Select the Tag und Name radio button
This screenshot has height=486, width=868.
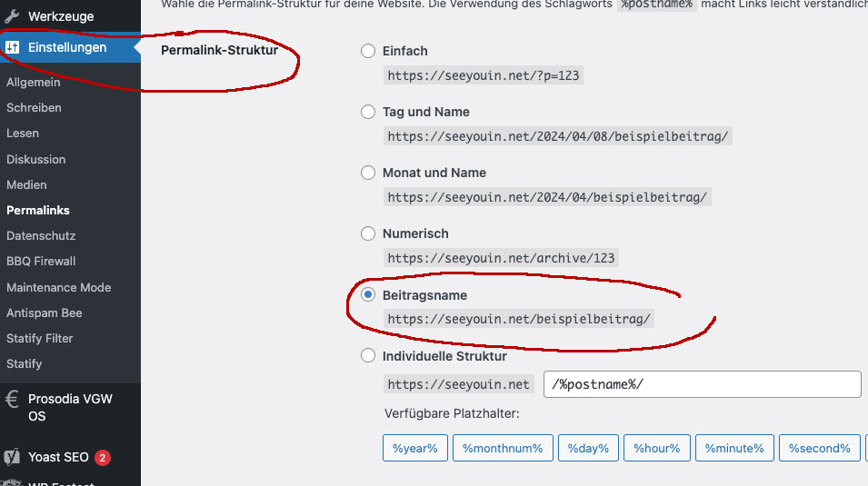coord(368,112)
